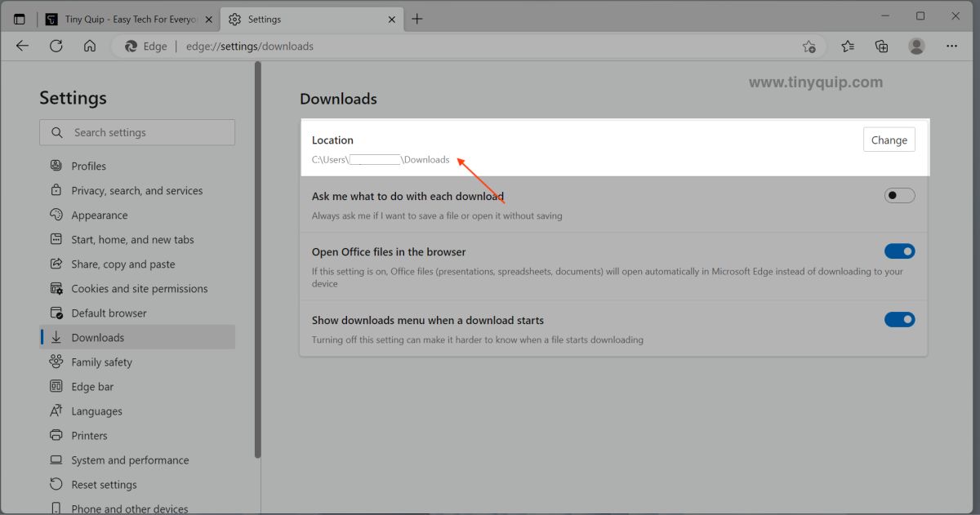This screenshot has width=980, height=515.
Task: Select System and performance settings
Action: point(128,460)
